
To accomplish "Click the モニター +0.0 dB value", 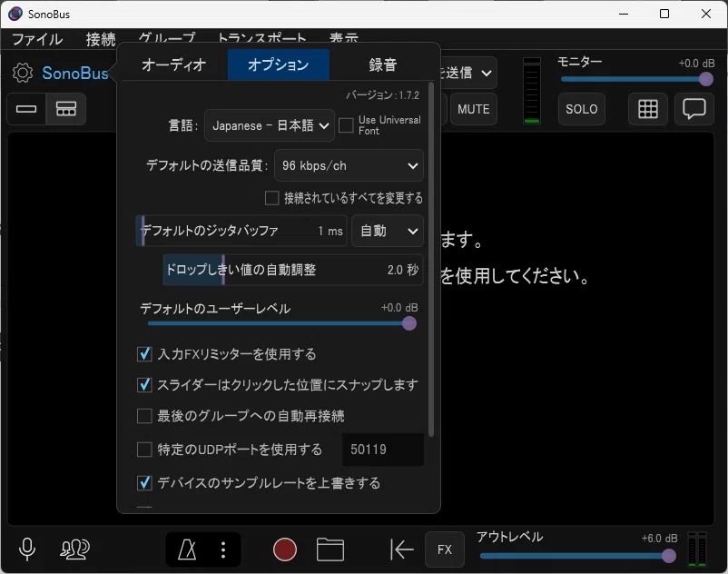I will [696, 64].
